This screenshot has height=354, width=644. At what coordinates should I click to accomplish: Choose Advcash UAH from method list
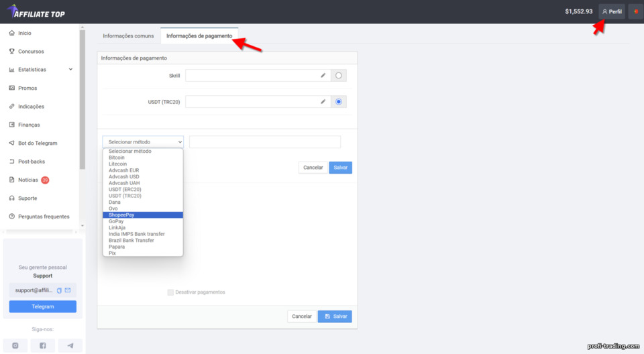(x=142, y=183)
